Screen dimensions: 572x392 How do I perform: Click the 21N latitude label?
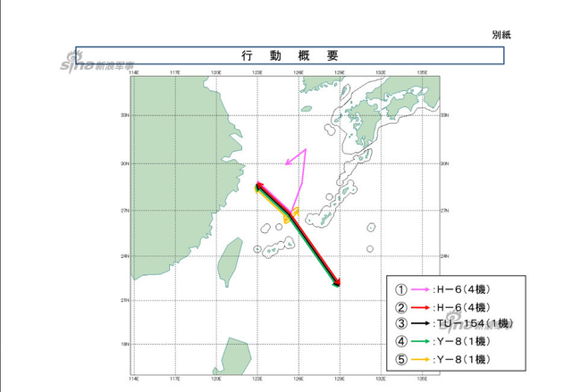click(125, 300)
